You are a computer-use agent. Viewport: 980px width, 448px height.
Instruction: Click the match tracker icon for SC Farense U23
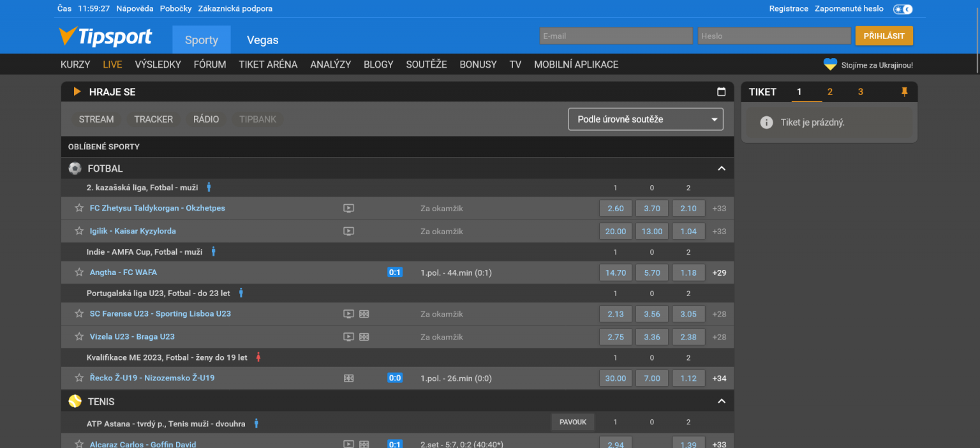(x=363, y=313)
